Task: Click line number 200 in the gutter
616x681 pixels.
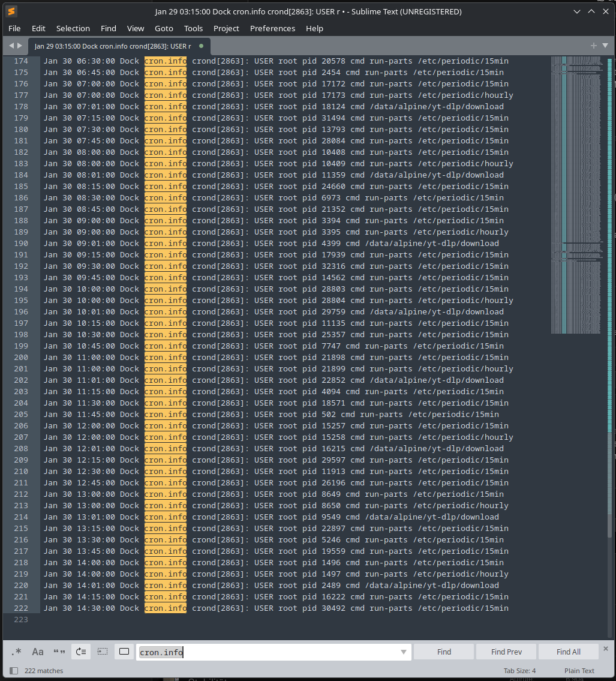Action: click(21, 358)
